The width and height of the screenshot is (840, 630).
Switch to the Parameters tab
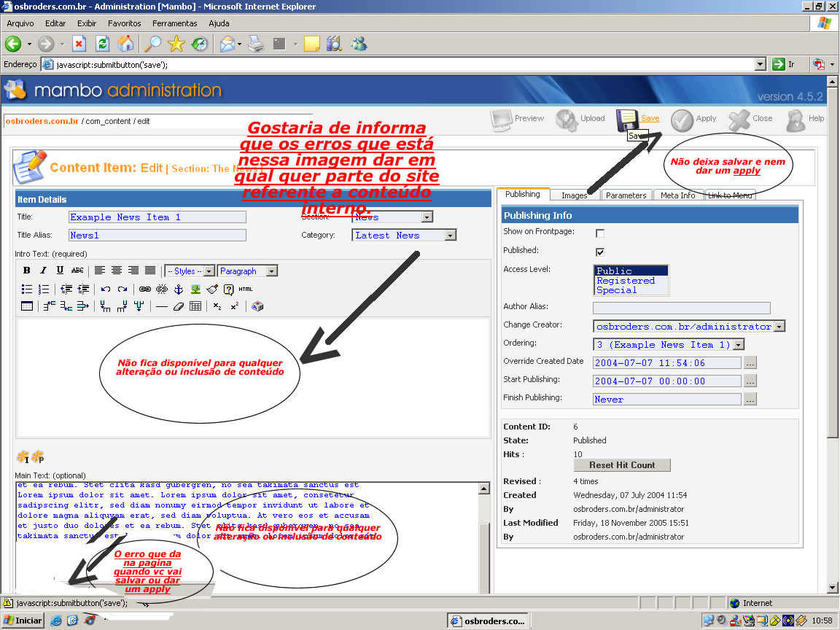click(x=626, y=195)
